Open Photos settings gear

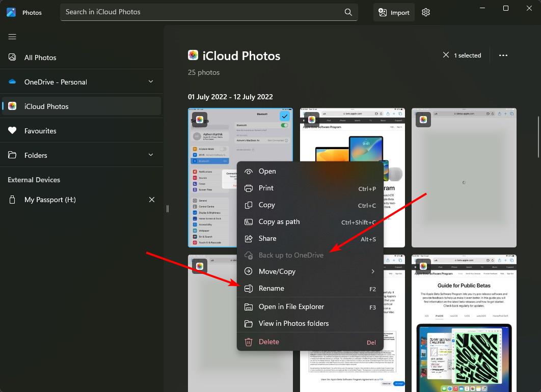[x=426, y=12]
